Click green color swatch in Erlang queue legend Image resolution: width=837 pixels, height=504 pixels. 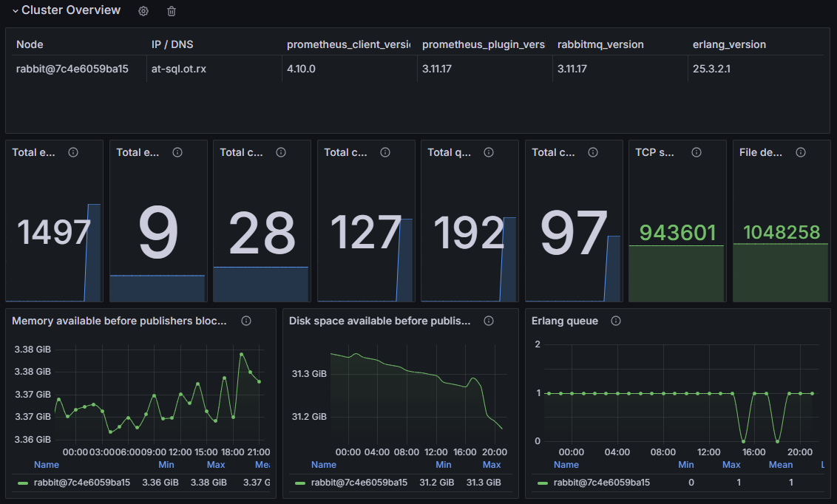tap(543, 483)
